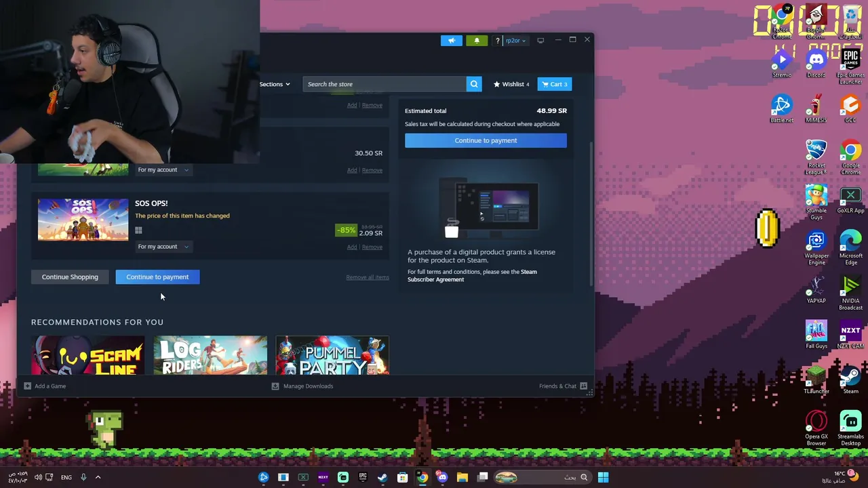Open Discord desktop icon
Viewport: 868px width, 488px height.
[816, 64]
